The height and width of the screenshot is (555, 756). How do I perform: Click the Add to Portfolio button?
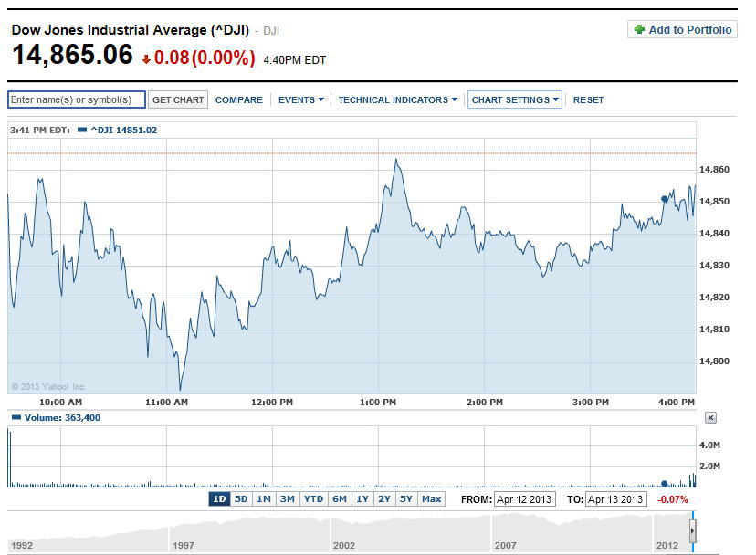pos(682,29)
